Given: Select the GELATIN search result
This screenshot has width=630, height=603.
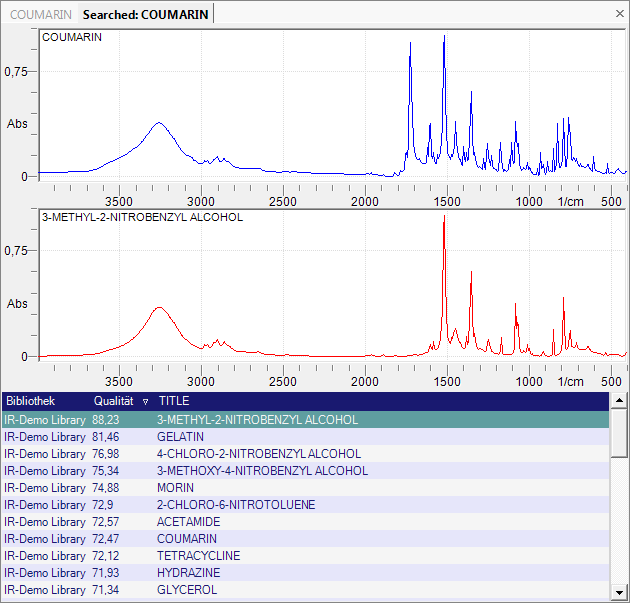Looking at the screenshot, I should 180,437.
